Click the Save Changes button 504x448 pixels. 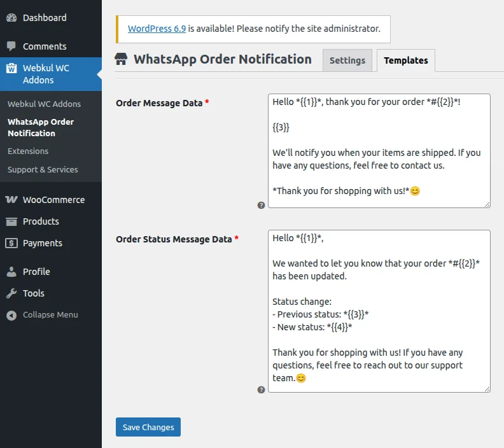[148, 427]
